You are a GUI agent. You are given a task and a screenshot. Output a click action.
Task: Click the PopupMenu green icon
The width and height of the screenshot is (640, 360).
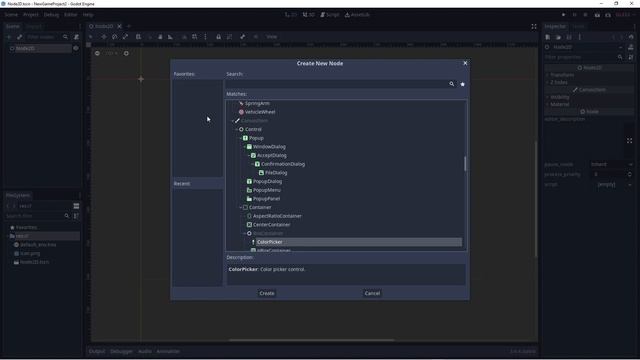tap(249, 190)
